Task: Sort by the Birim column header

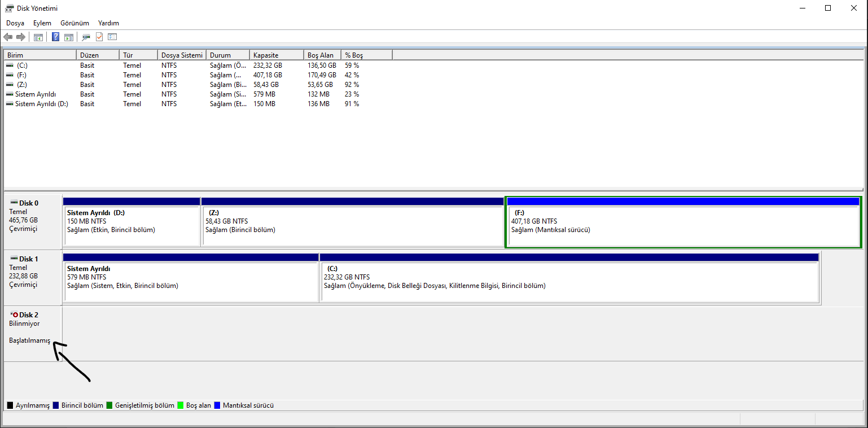Action: (x=40, y=55)
